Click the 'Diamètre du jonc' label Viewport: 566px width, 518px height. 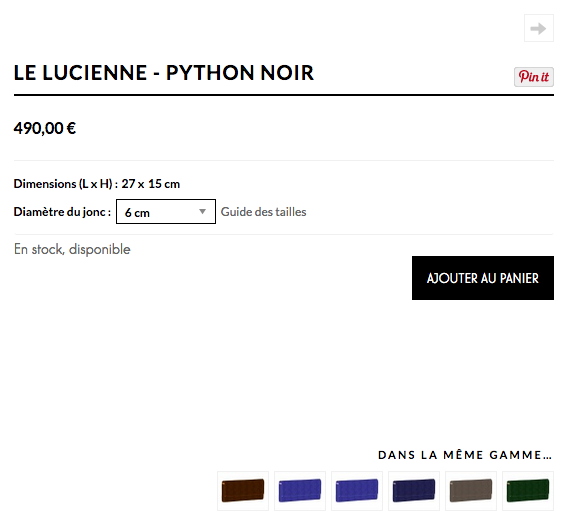(62, 212)
